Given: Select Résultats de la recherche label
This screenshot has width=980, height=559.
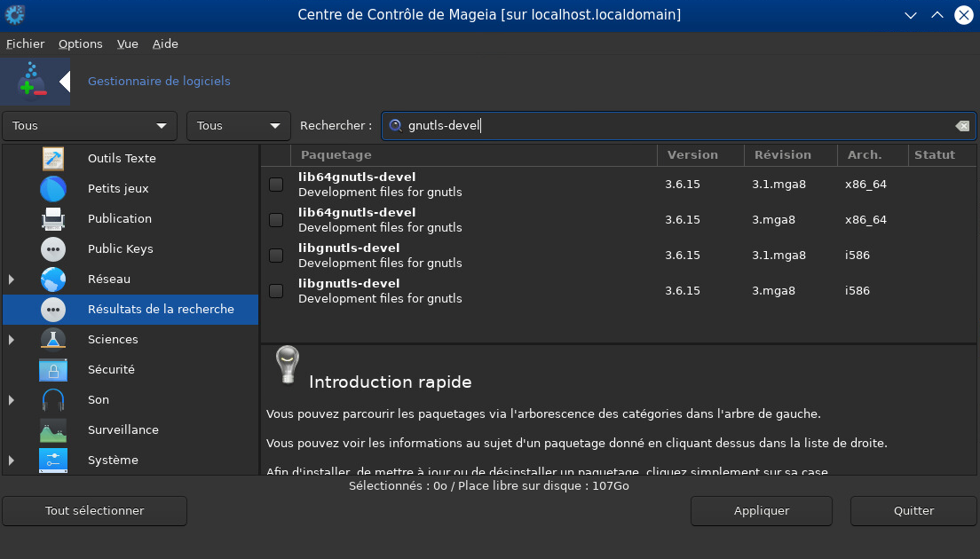Looking at the screenshot, I should point(161,309).
